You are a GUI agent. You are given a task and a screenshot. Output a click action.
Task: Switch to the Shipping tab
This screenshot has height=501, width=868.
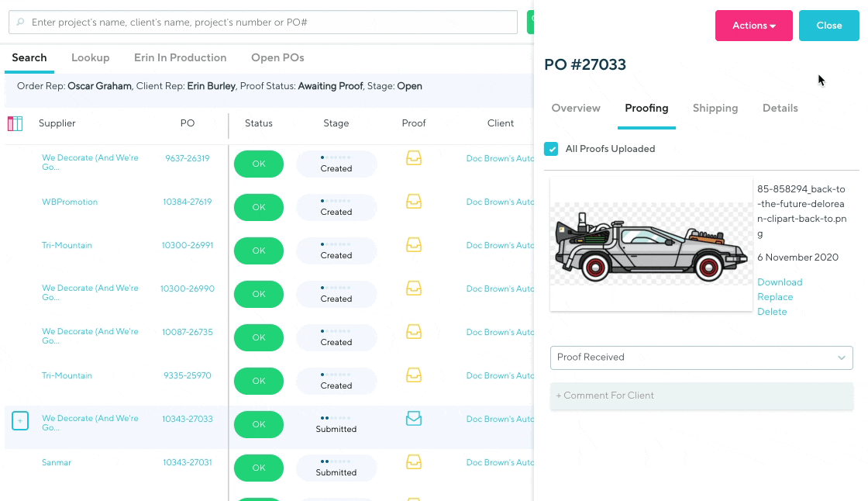point(715,109)
